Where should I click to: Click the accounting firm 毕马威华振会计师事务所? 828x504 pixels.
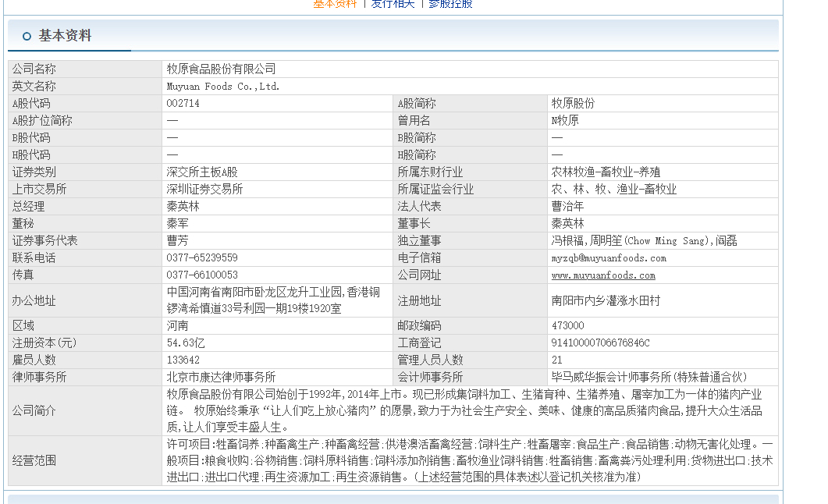point(649,378)
